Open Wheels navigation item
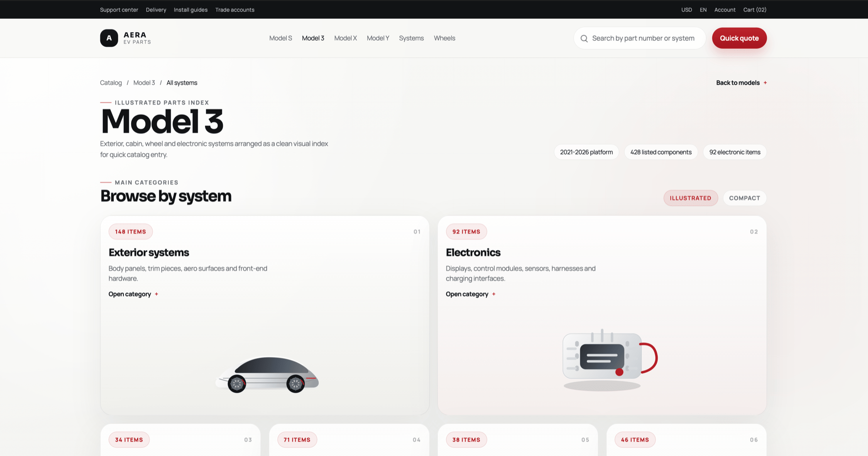 [444, 38]
